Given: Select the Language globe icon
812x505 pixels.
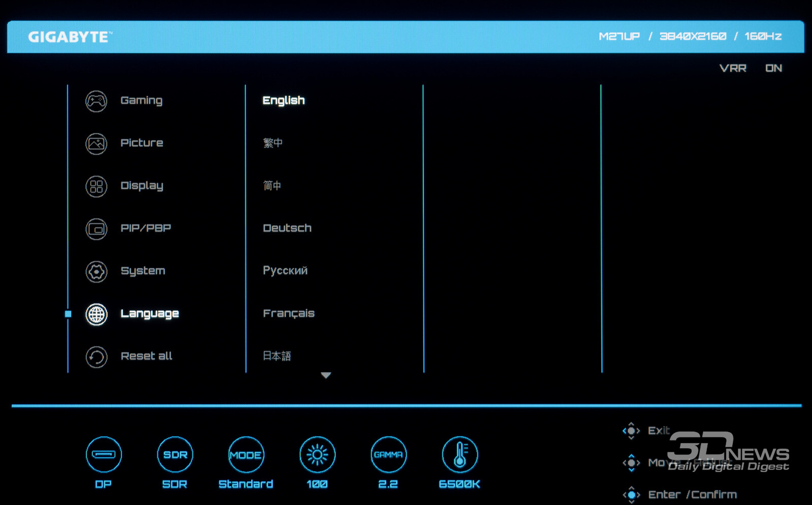Looking at the screenshot, I should pos(96,314).
